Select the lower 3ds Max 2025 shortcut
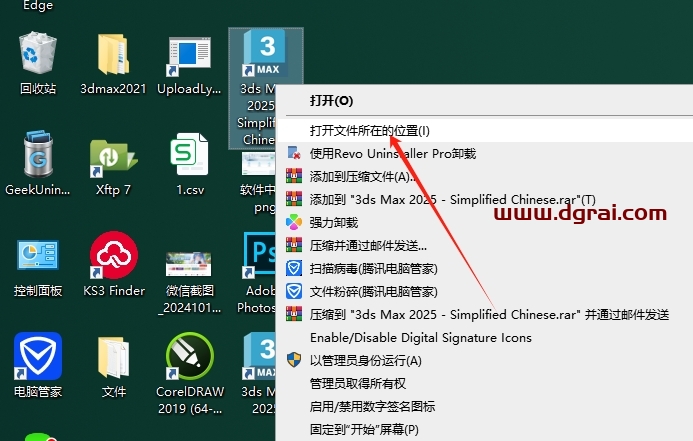The image size is (693, 441). [259, 374]
